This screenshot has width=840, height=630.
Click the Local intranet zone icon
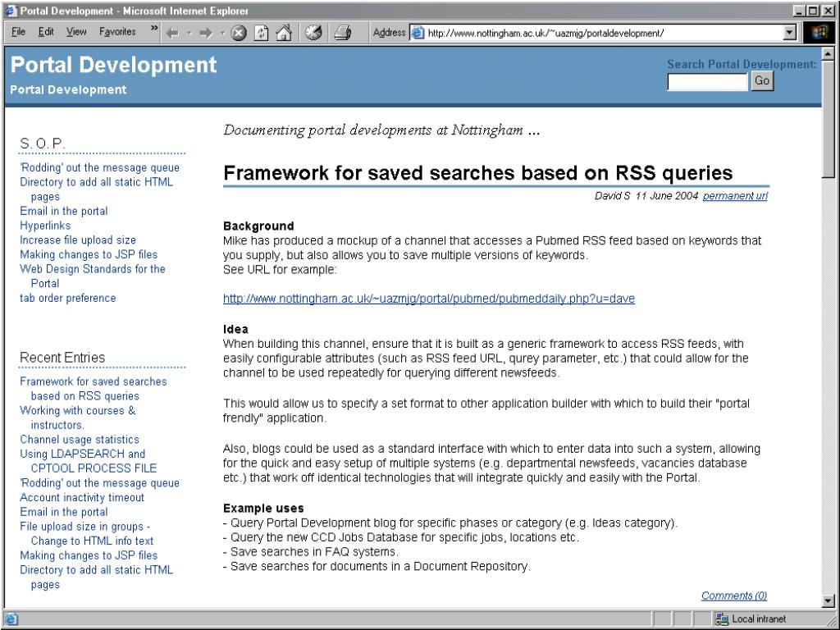tap(722, 619)
